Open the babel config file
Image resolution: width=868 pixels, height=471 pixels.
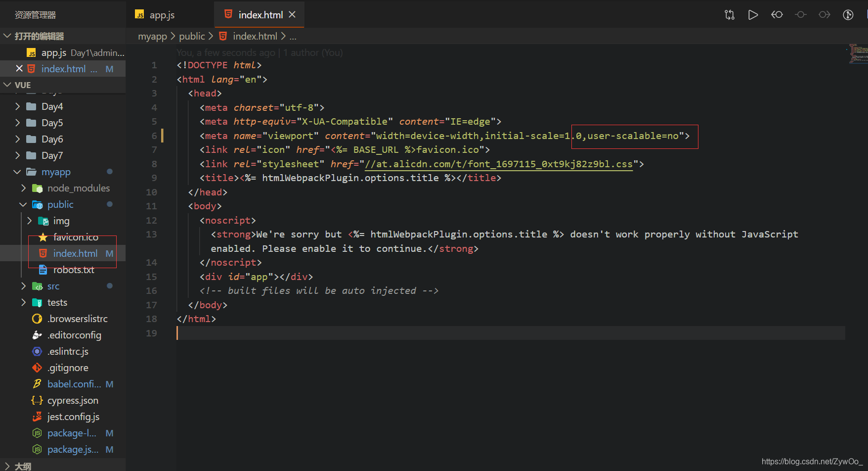pyautogui.click(x=74, y=384)
